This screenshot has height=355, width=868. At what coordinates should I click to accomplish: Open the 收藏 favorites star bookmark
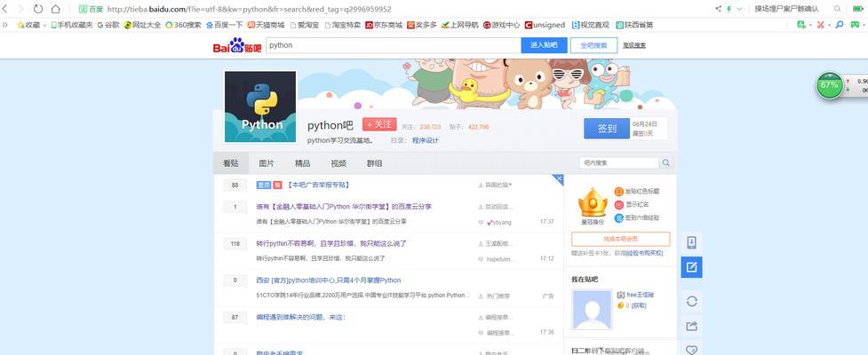[x=28, y=25]
